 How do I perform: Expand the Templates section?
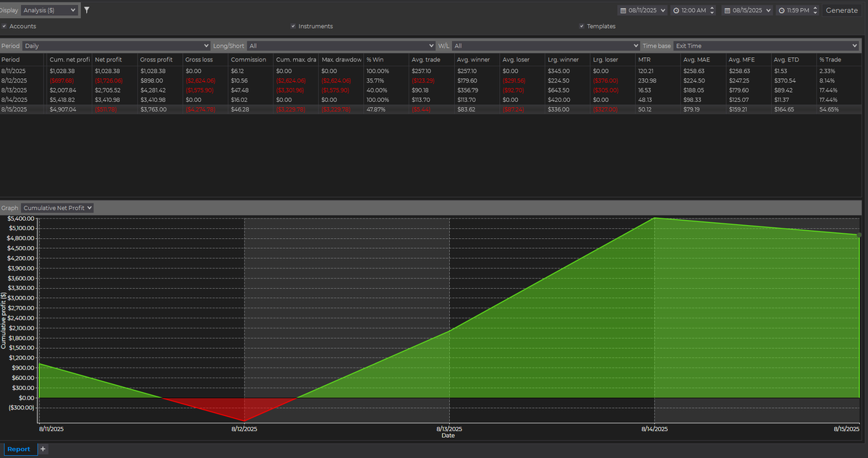click(x=597, y=26)
